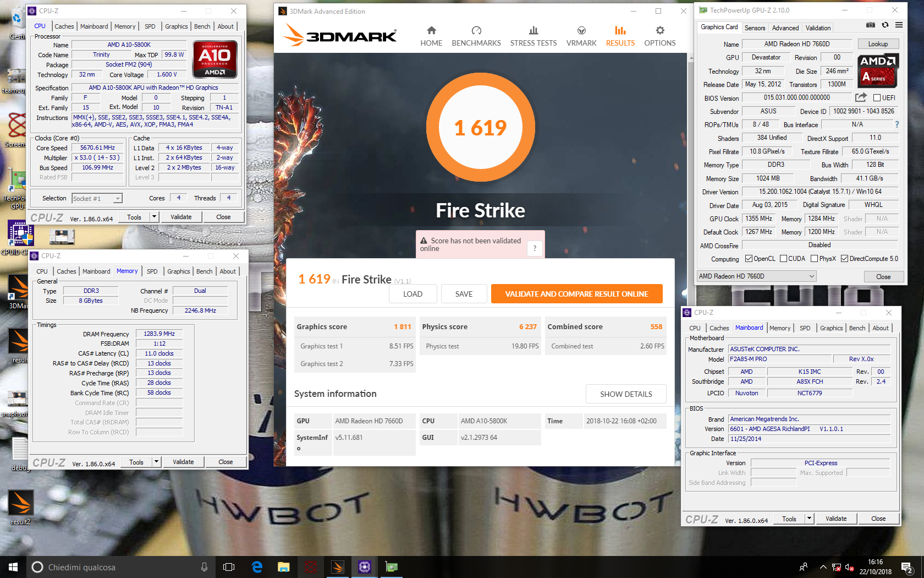Open File Explorer from the taskbar
Viewport: 924px width, 578px height.
(x=283, y=567)
